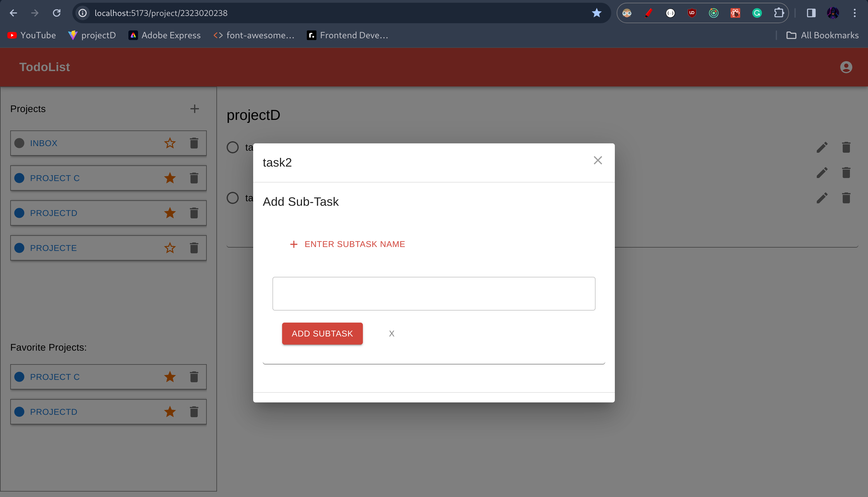Delete the third task using trash icon
Image resolution: width=868 pixels, height=497 pixels.
click(846, 198)
